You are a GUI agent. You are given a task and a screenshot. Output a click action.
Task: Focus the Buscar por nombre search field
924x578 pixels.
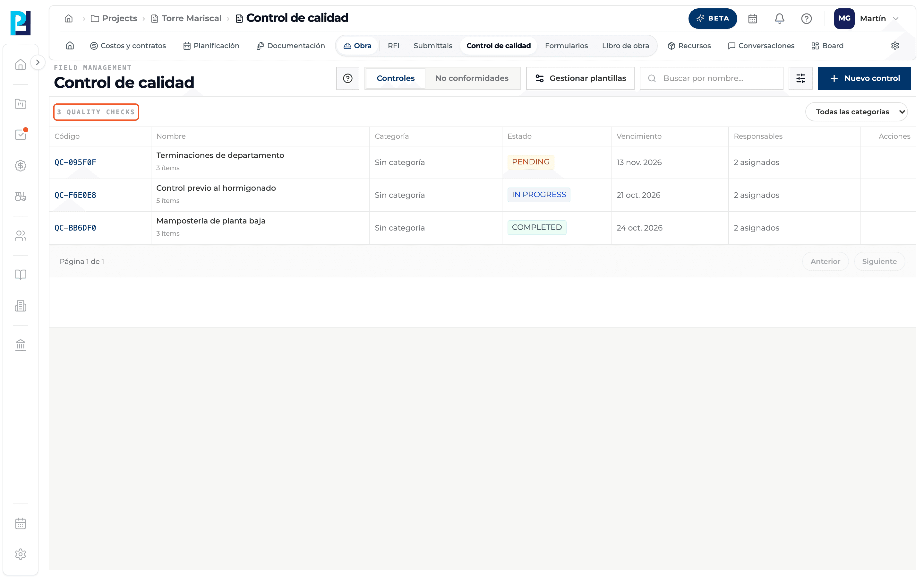[x=711, y=78]
